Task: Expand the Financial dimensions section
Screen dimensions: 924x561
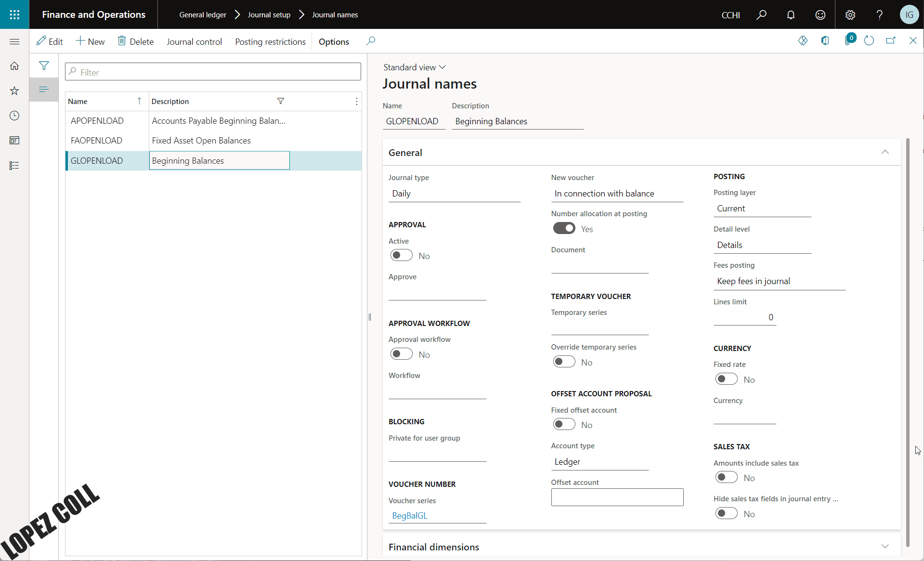Action: [x=885, y=547]
